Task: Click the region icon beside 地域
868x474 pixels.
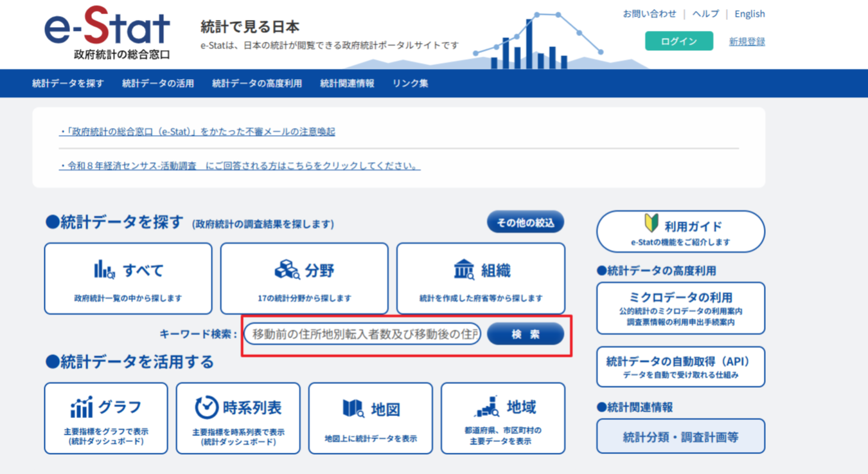Action: pyautogui.click(x=487, y=406)
